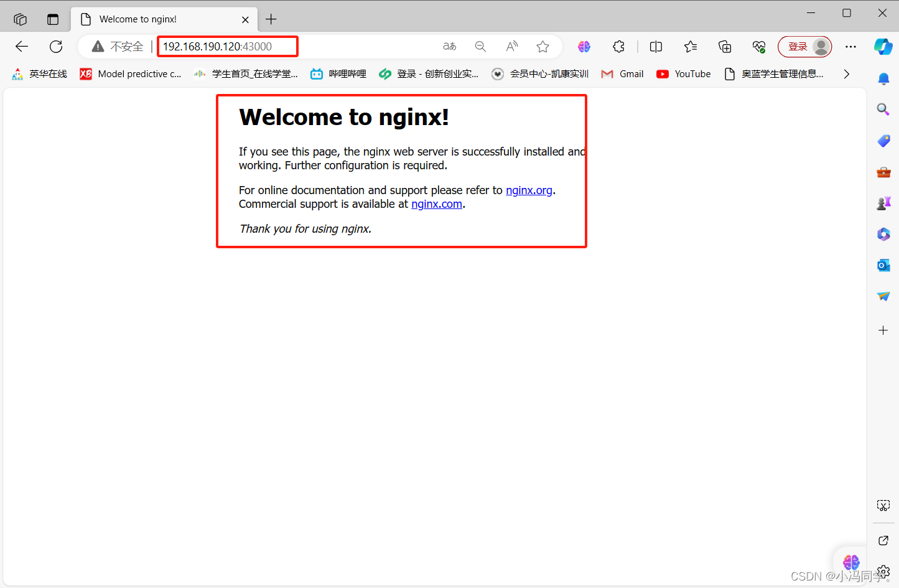Image resolution: width=899 pixels, height=588 pixels.
Task: Open the 会员中心-凯康实训 bookmark
Action: point(540,74)
